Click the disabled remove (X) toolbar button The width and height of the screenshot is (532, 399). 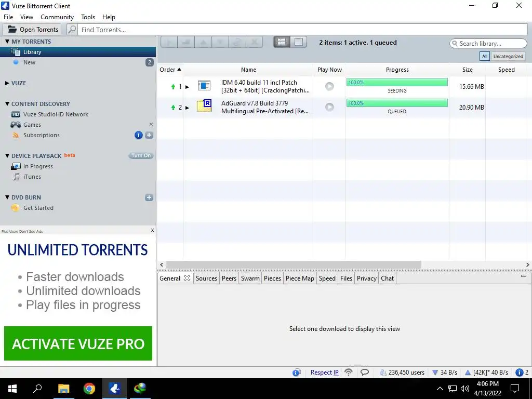[x=254, y=42]
